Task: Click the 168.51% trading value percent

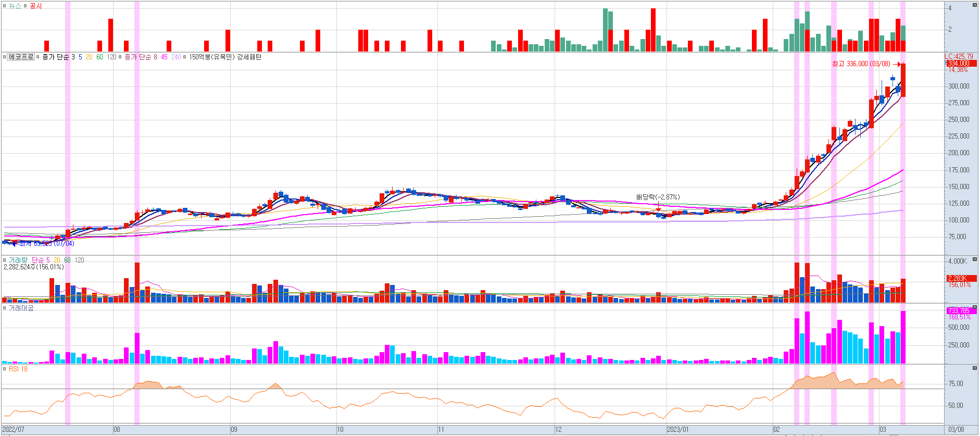Action: pyautogui.click(x=959, y=317)
